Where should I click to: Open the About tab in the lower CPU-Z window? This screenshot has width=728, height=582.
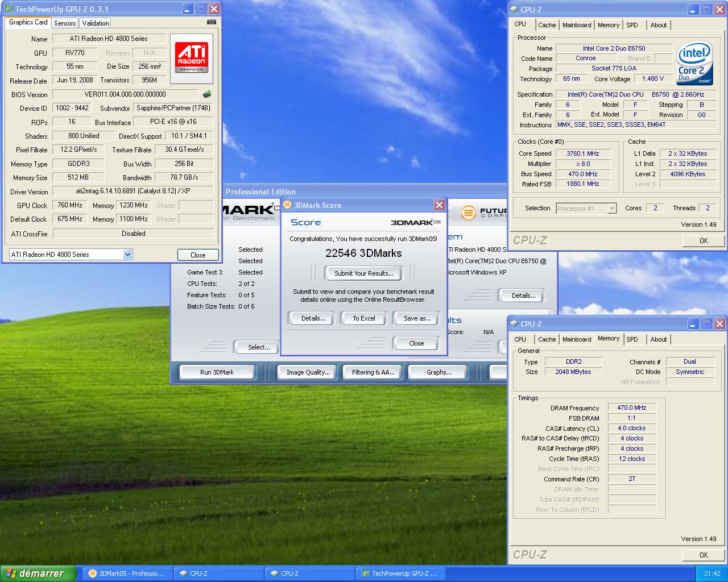pyautogui.click(x=659, y=339)
